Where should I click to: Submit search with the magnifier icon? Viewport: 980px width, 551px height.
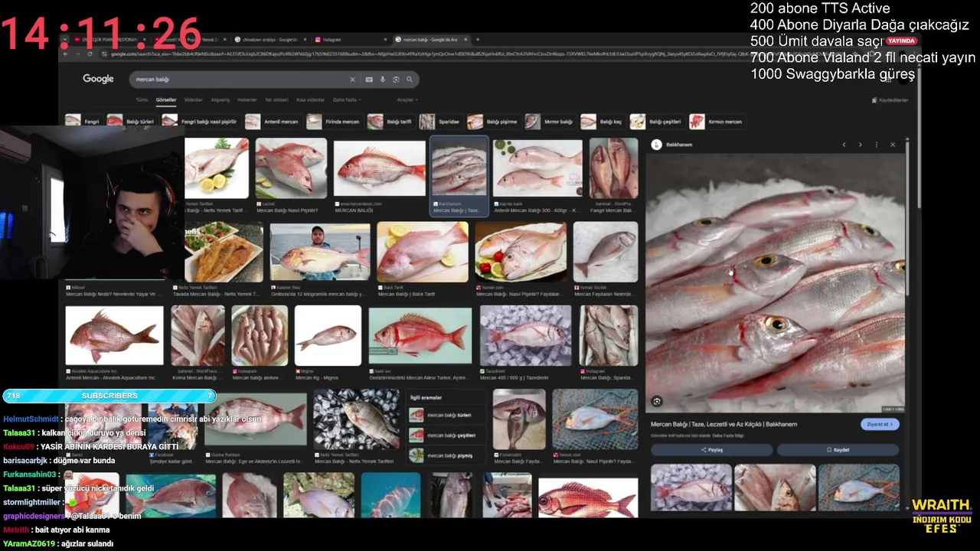point(410,80)
